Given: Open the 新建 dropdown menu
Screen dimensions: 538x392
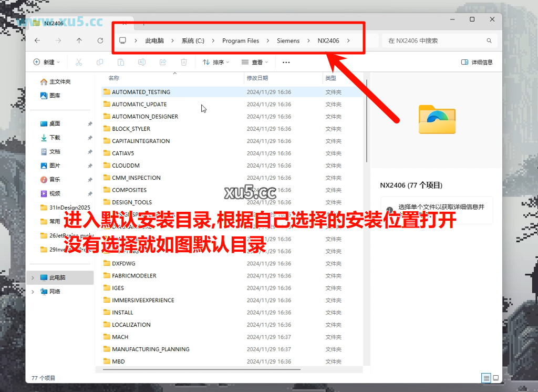Looking at the screenshot, I should tap(47, 62).
